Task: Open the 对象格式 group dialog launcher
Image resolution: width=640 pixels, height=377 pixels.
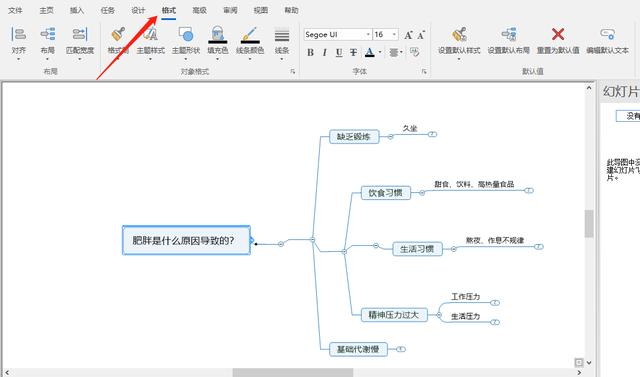Action: 293,72
